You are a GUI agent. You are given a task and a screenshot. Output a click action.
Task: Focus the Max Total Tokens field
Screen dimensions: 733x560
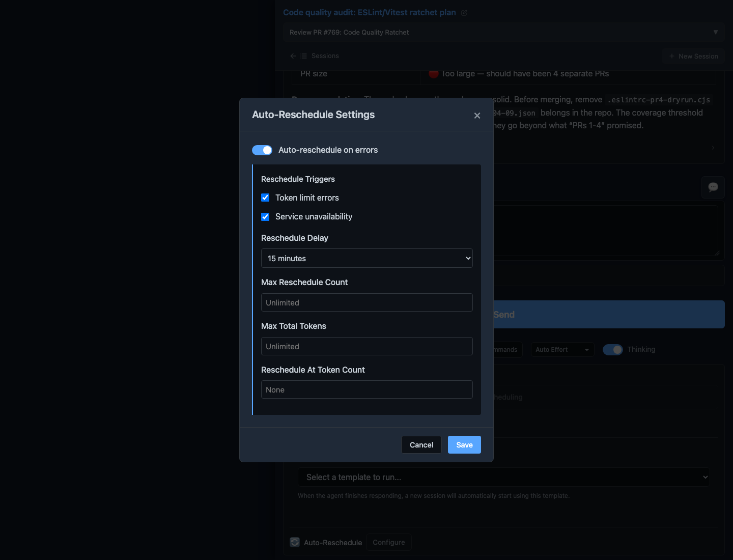(x=366, y=346)
